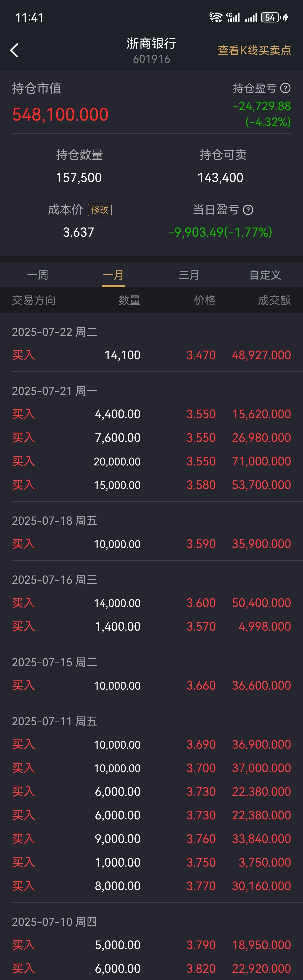Tap the WiFi status icon
Image resolution: width=303 pixels, height=980 pixels.
[x=215, y=17]
